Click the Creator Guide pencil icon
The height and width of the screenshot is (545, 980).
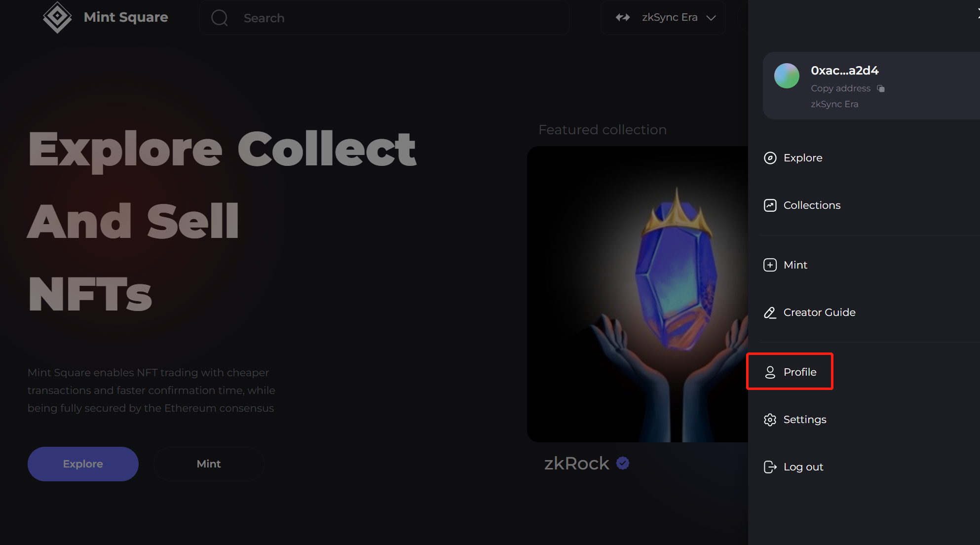point(770,312)
